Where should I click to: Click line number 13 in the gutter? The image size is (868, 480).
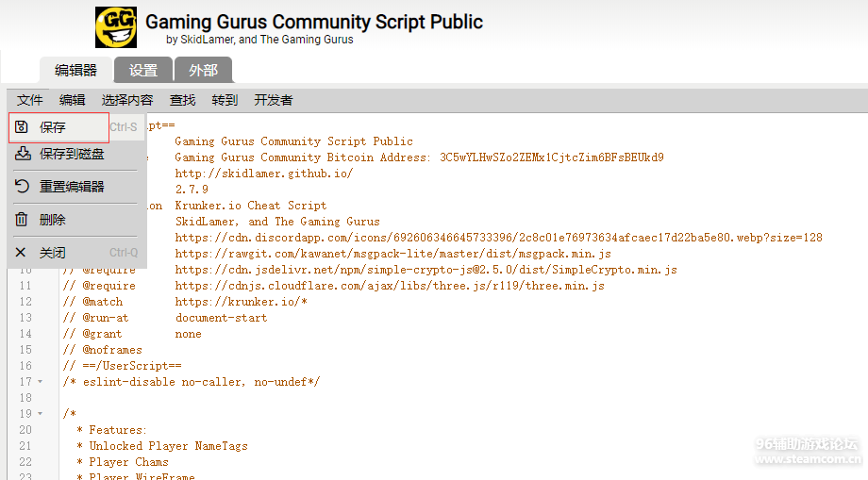(25, 318)
